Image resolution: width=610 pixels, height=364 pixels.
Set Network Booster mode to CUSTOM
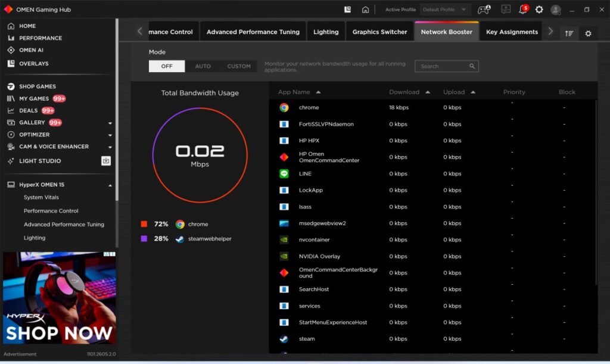coord(239,66)
